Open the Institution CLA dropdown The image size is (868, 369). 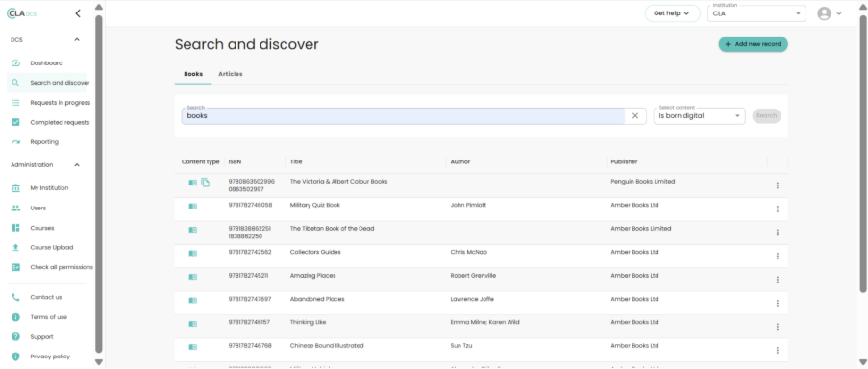756,13
